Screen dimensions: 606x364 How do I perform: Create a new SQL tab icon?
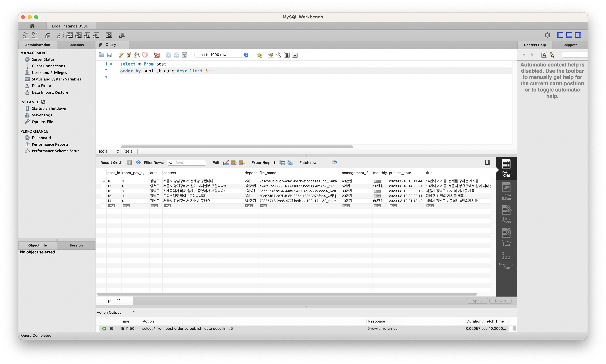[26, 35]
